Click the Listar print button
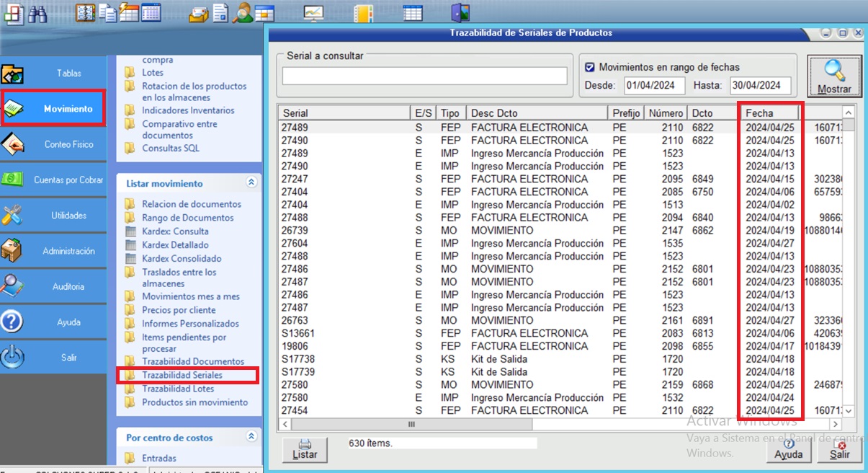The height and width of the screenshot is (473, 868). coord(305,450)
